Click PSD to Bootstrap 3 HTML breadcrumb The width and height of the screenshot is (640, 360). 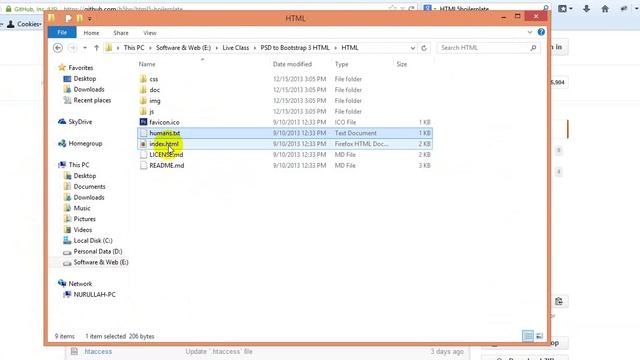click(295, 48)
